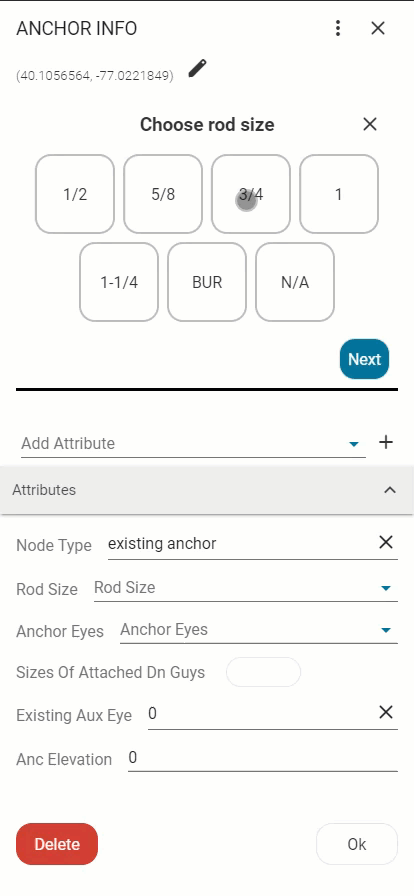Choose the 1-1/4 rod size option

point(119,282)
